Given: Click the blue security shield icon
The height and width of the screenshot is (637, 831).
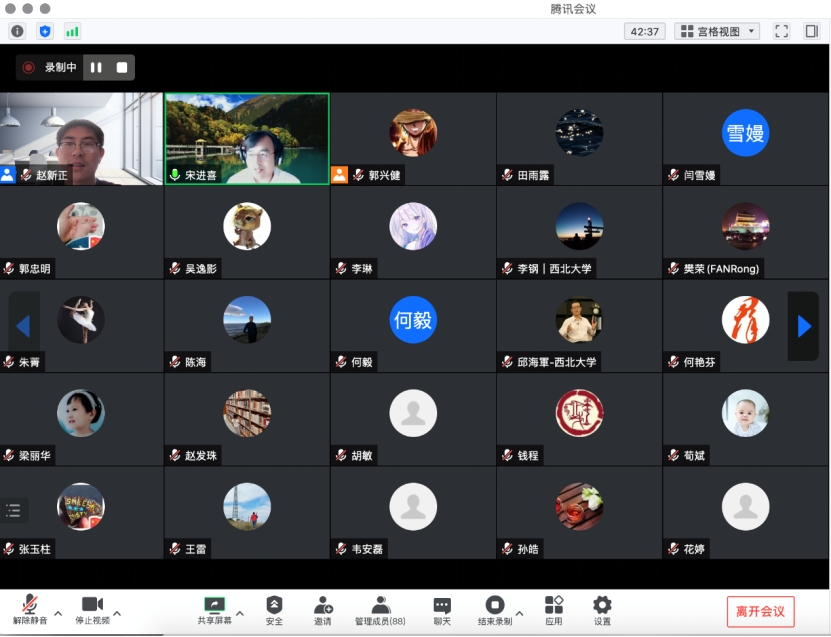Looking at the screenshot, I should click(x=45, y=31).
